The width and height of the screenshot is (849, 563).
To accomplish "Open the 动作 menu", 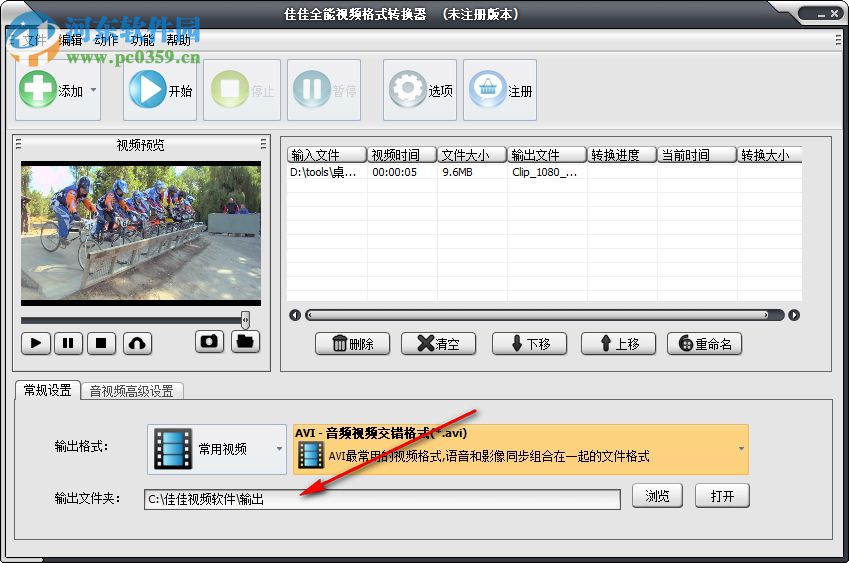I will pos(106,40).
